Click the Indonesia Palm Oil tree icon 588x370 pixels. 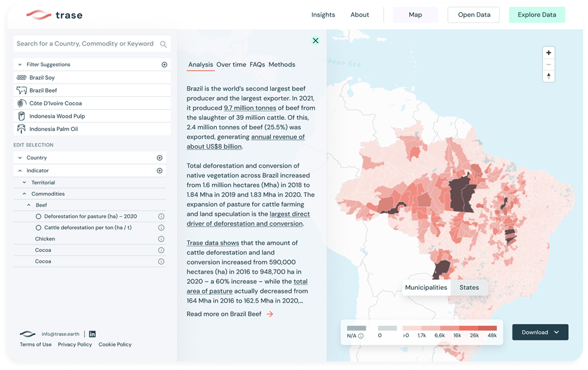click(21, 129)
